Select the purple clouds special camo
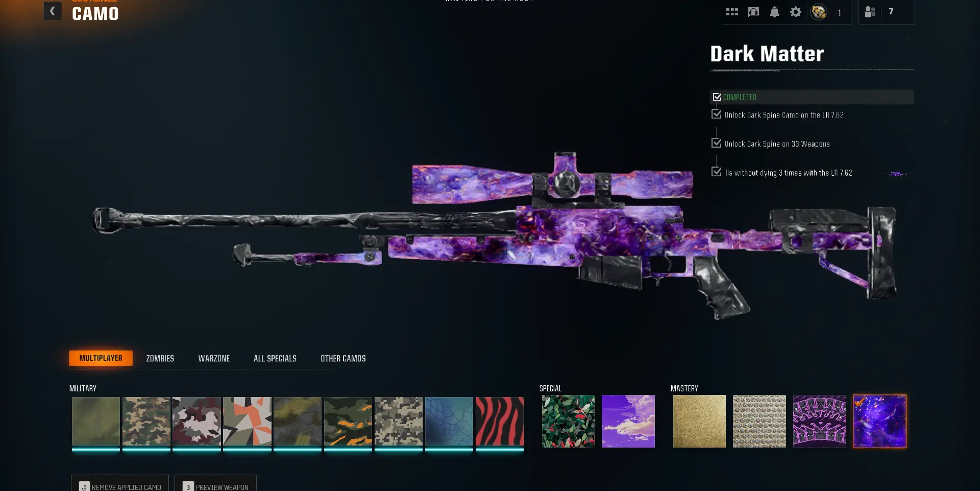Screen dimensions: 980x491 [x=628, y=422]
